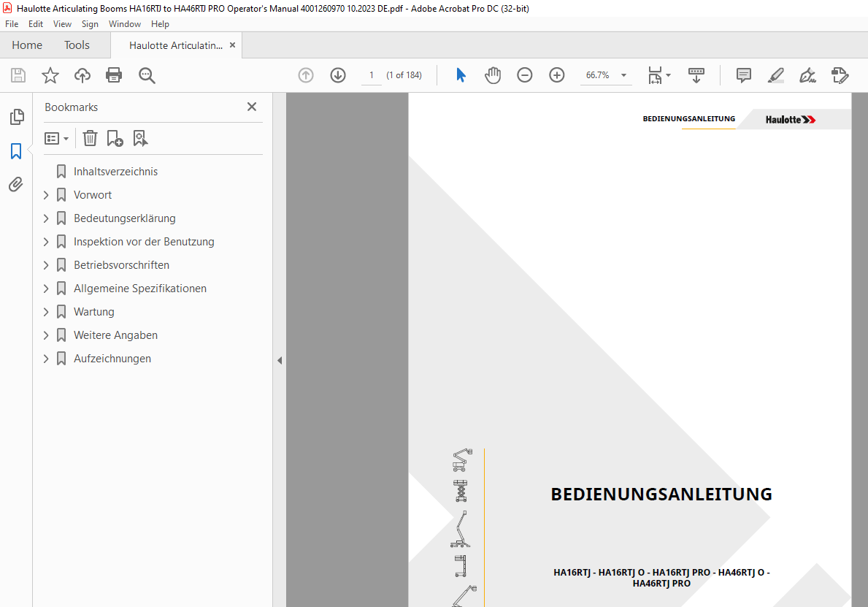Open the Edit menu
The image size is (868, 607).
click(36, 24)
